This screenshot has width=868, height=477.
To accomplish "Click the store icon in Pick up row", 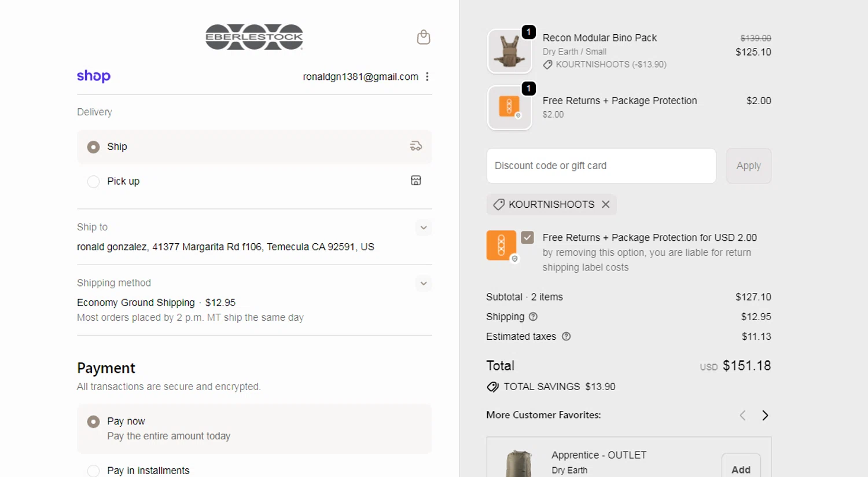I will pyautogui.click(x=415, y=181).
